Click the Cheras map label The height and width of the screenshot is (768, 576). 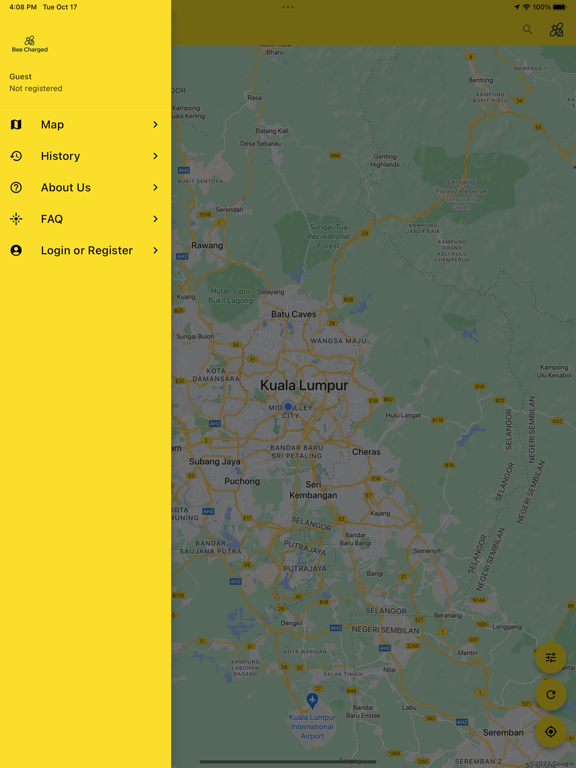[x=366, y=452]
